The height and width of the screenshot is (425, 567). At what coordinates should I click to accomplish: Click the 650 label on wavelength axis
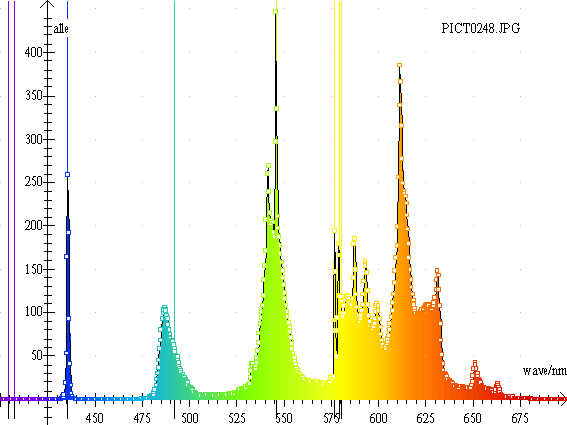pyautogui.click(x=473, y=418)
